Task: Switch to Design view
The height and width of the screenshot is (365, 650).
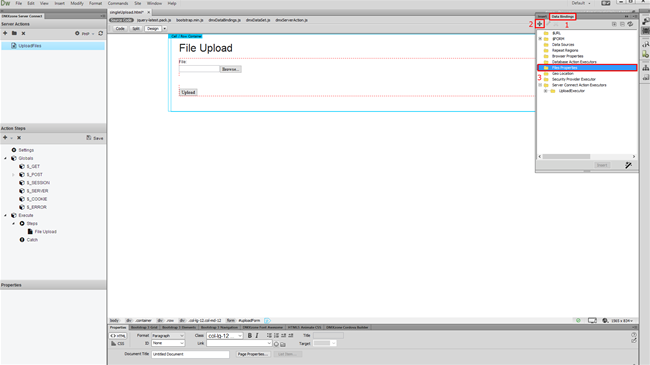Action: tap(153, 29)
